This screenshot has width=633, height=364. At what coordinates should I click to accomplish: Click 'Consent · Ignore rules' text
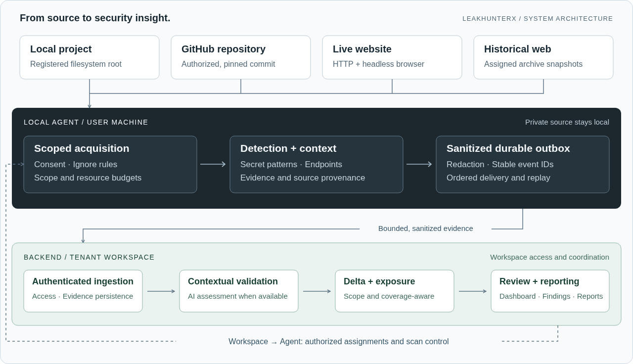tap(76, 164)
